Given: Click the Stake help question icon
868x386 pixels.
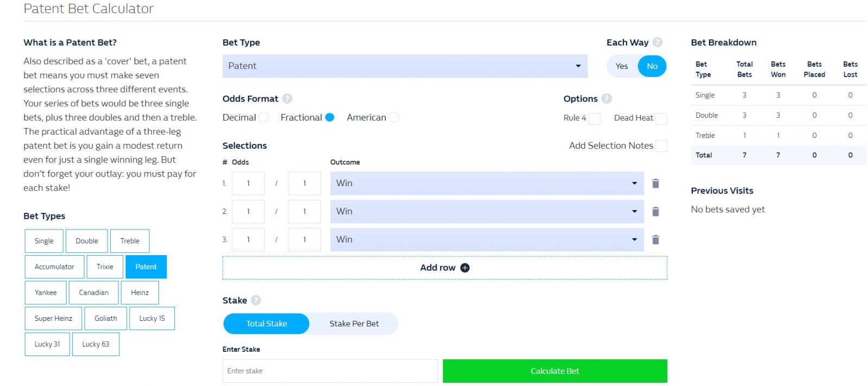Looking at the screenshot, I should point(256,300).
